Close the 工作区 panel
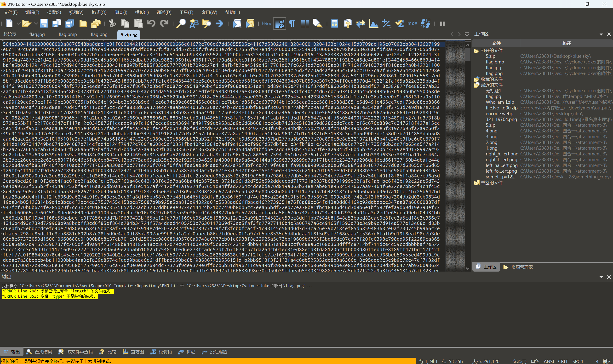 click(609, 34)
